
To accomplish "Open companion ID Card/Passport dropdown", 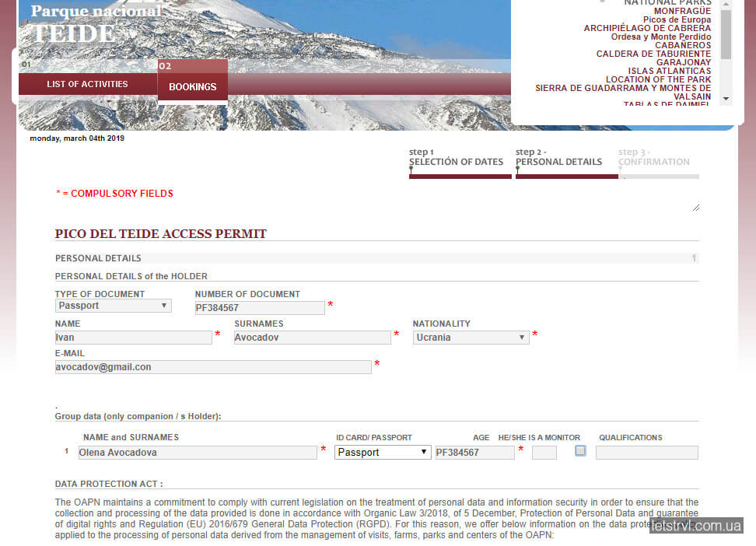I will tap(383, 452).
